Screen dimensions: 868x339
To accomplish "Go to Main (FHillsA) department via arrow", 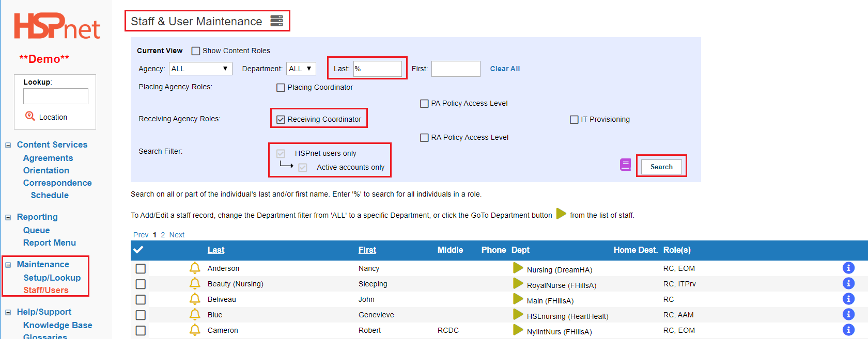I will tap(518, 299).
